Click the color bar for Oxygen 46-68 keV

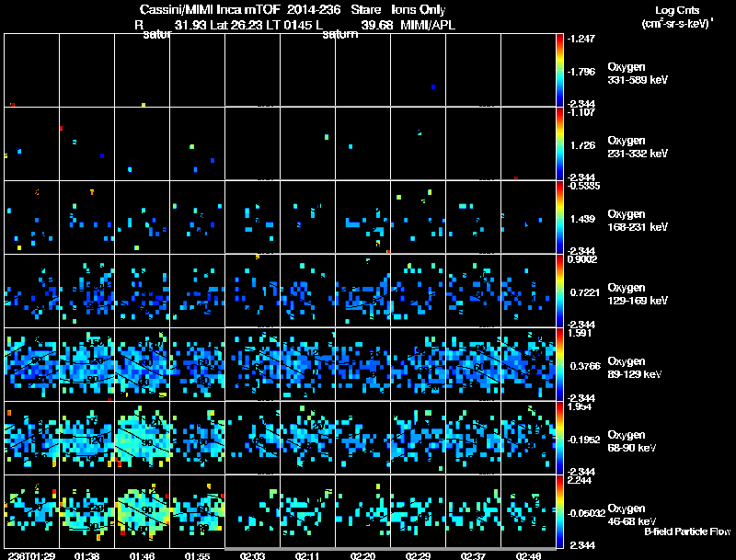point(561,512)
